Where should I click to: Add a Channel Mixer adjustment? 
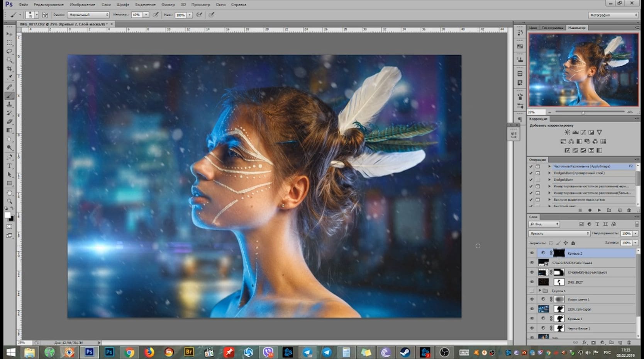point(595,141)
